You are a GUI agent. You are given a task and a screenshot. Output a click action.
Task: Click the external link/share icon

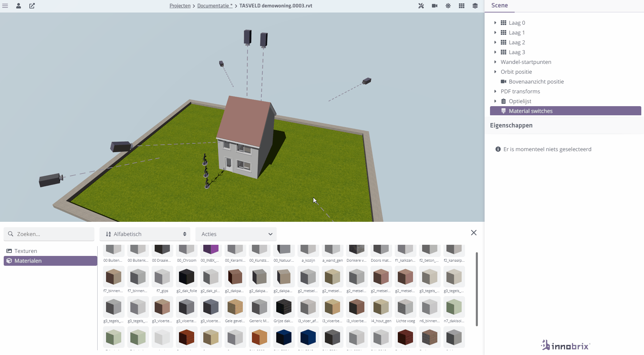tap(32, 6)
